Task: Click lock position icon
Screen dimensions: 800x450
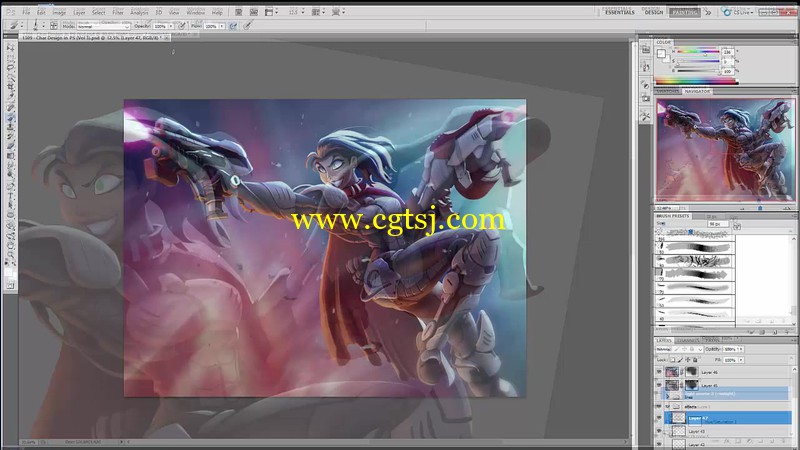Action: pyautogui.click(x=687, y=360)
